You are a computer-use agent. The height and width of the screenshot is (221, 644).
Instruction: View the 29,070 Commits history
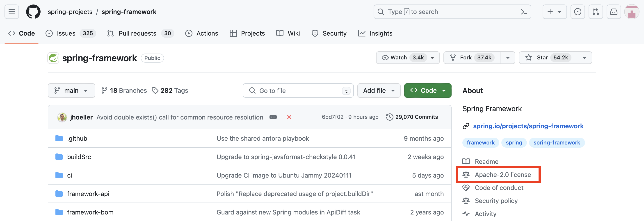pos(412,117)
